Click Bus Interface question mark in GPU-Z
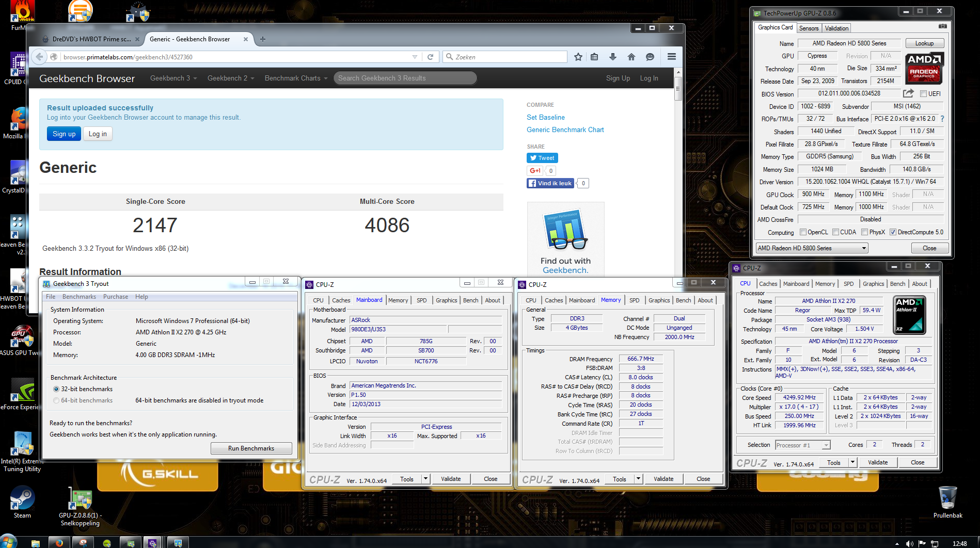The width and height of the screenshot is (980, 548). click(x=942, y=119)
